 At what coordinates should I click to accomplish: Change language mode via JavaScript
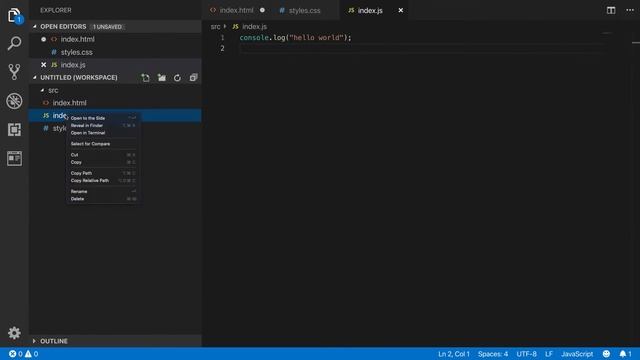pyautogui.click(x=577, y=354)
